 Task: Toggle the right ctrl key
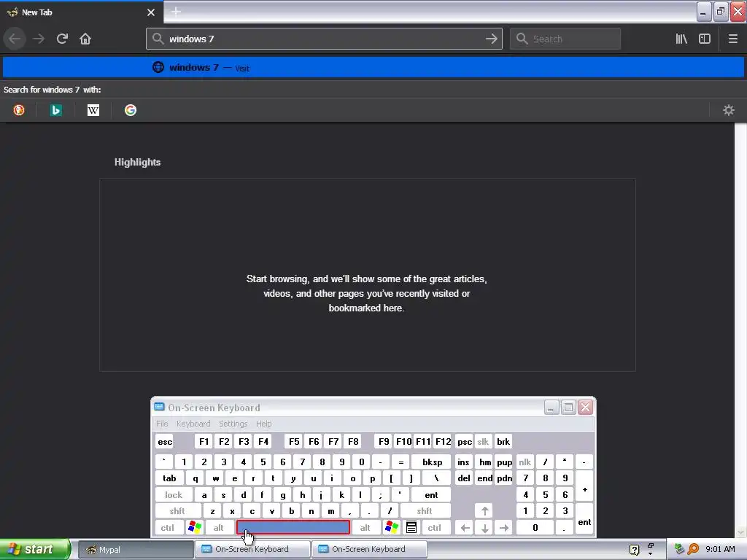(x=435, y=528)
